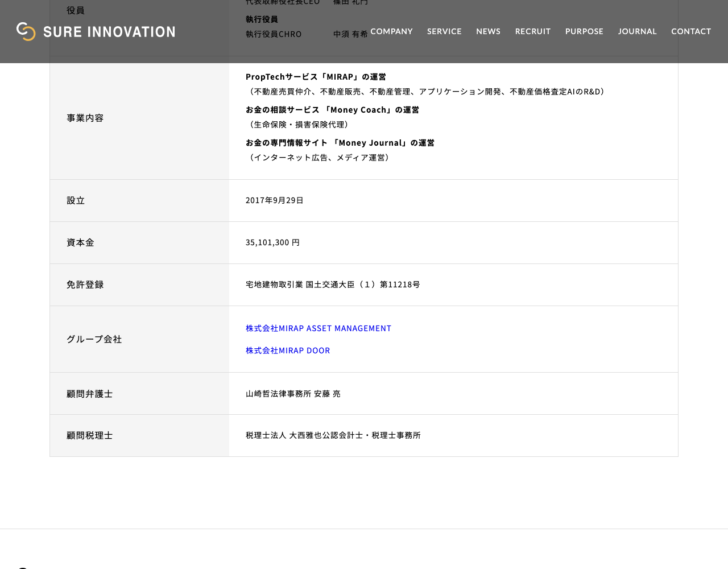Go to the SERVICE page
728x569 pixels.
click(x=444, y=31)
